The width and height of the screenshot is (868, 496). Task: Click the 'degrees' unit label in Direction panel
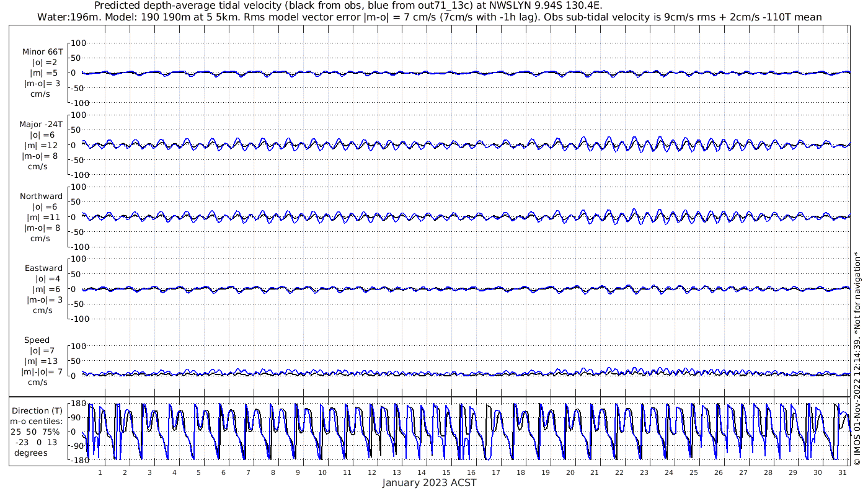click(x=31, y=453)
